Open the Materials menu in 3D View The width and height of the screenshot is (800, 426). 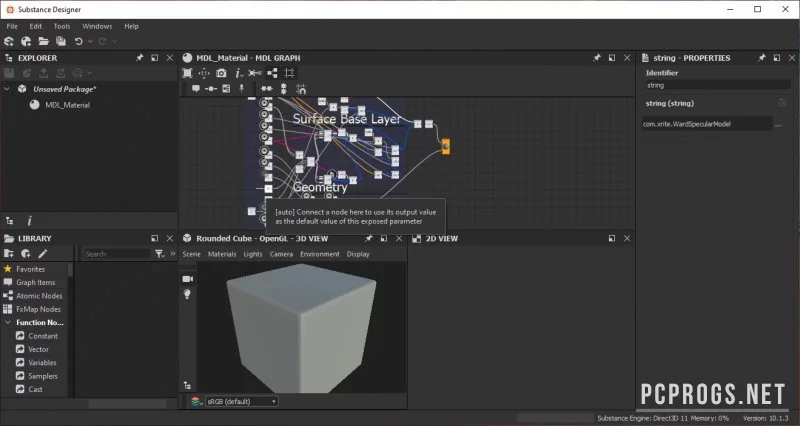tap(222, 254)
